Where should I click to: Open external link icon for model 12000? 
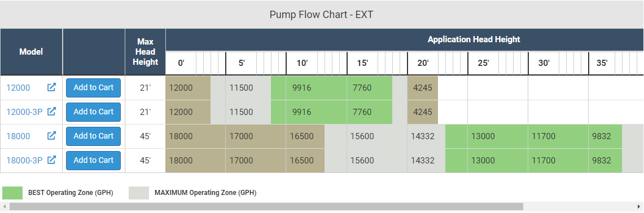pyautogui.click(x=51, y=87)
